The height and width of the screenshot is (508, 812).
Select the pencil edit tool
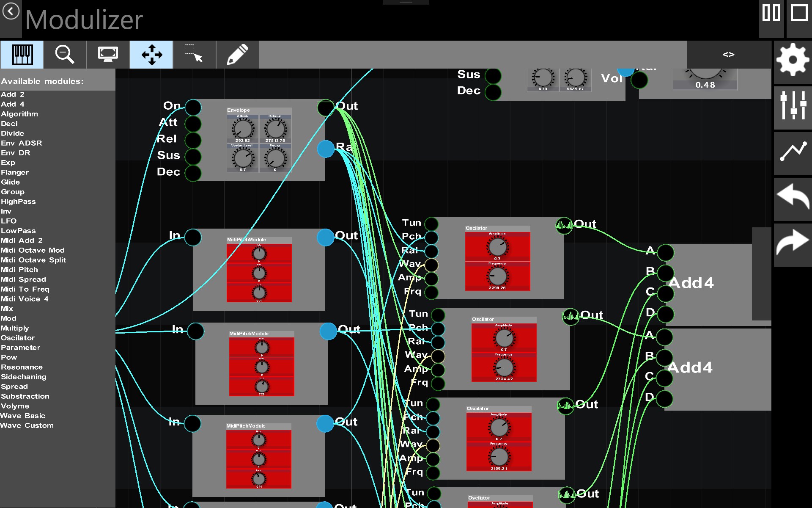[x=237, y=54]
